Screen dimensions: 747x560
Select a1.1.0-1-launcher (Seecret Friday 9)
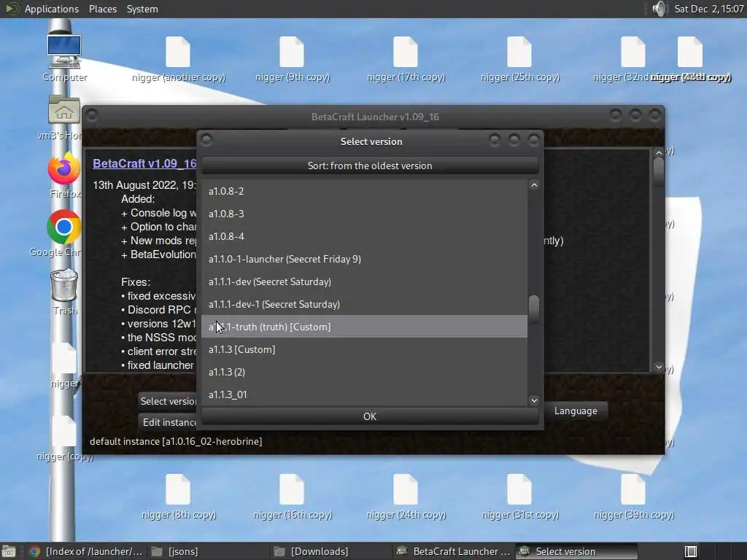(364, 259)
